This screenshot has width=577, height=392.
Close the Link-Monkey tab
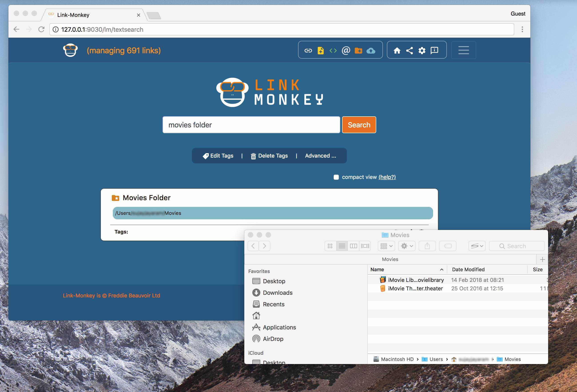point(139,15)
